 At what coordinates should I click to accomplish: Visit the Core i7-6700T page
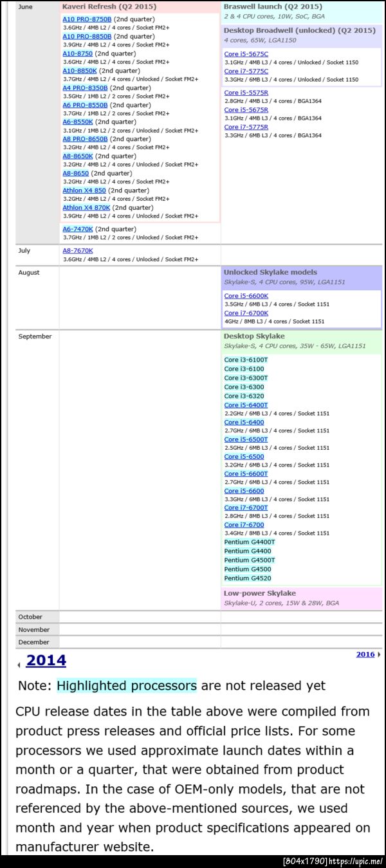[x=246, y=508]
